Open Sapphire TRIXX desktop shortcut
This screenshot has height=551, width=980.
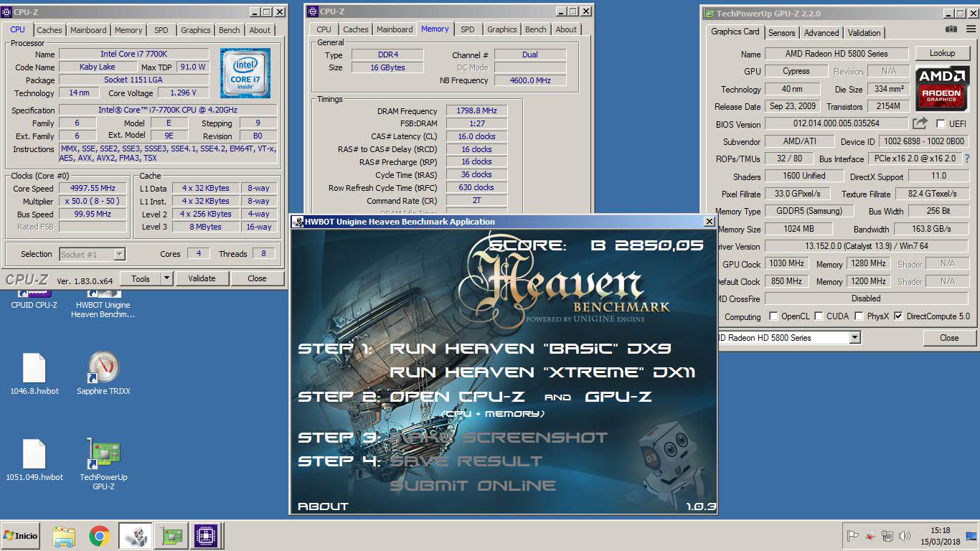103,374
